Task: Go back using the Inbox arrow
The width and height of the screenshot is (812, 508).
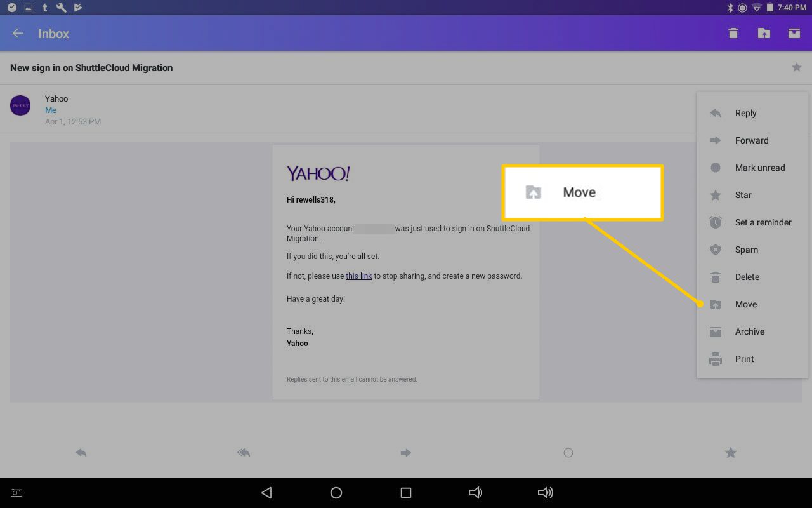Action: click(x=18, y=34)
